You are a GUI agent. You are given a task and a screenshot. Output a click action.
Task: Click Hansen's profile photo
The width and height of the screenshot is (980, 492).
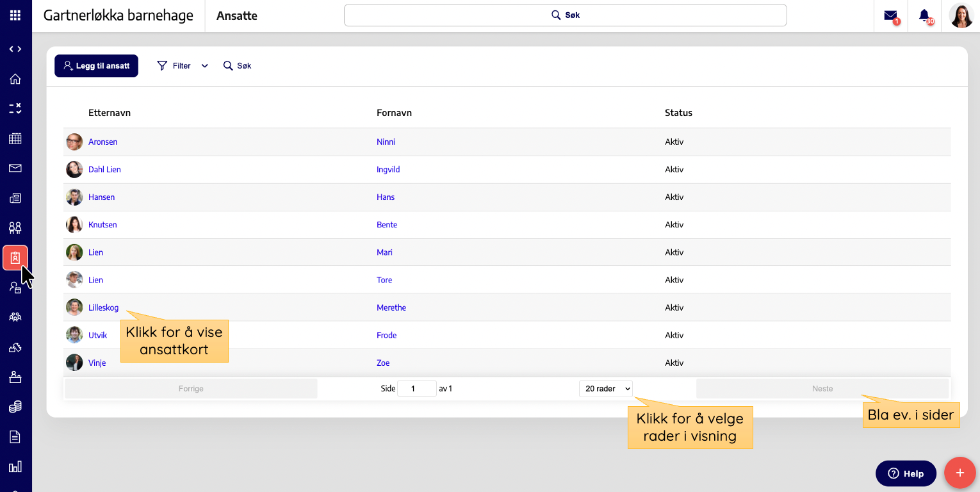coord(74,197)
